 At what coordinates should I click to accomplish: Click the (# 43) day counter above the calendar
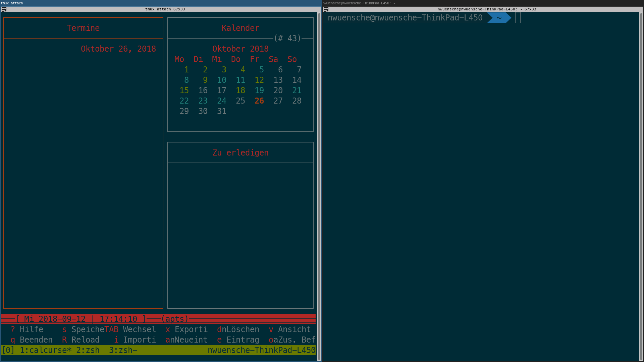288,38
